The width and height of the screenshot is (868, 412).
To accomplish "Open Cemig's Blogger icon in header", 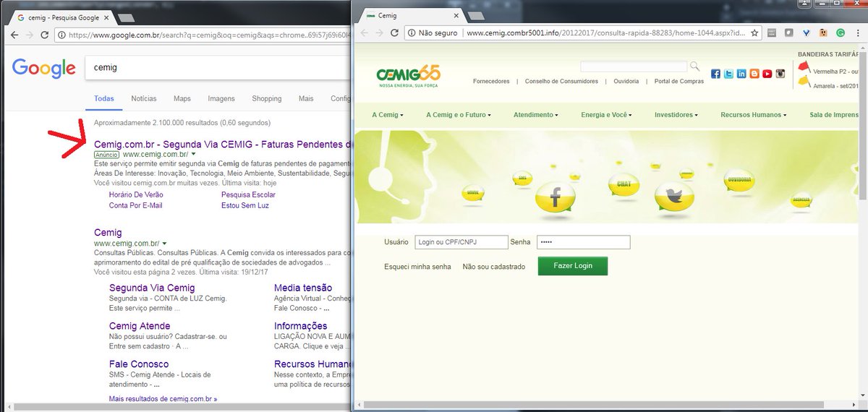I will tap(754, 74).
